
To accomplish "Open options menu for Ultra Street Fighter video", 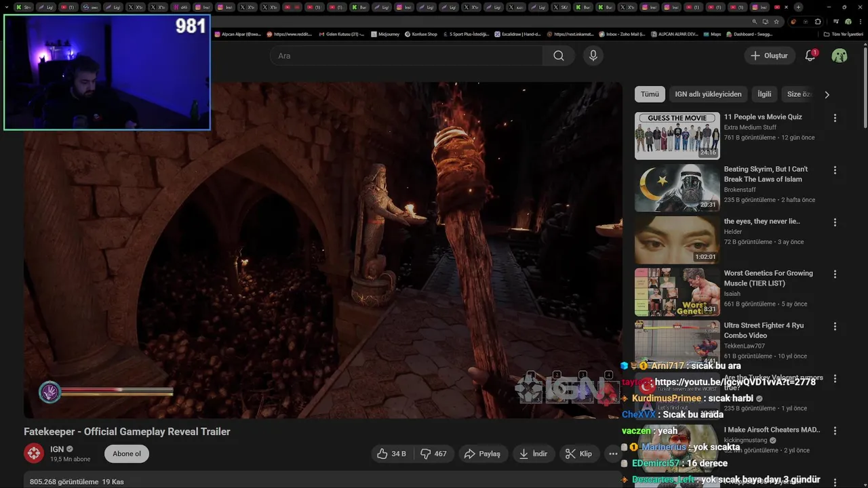I will 835,327.
